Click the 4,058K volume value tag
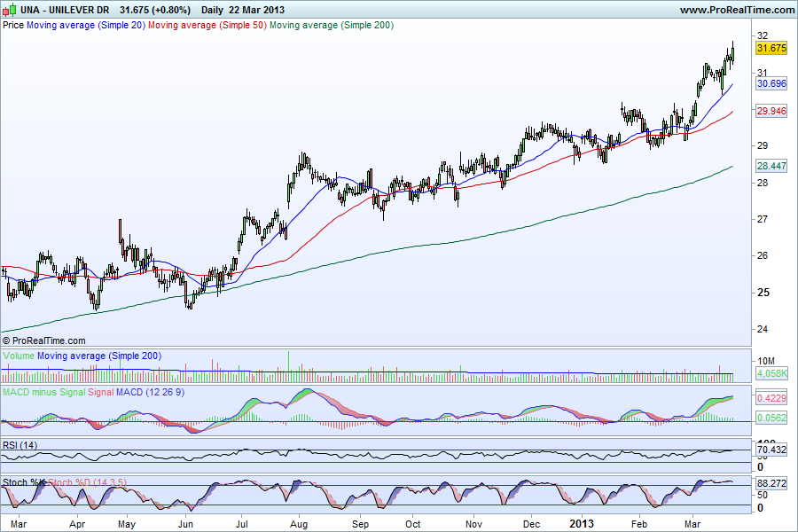Screen dimensions: 798x532 [771, 373]
